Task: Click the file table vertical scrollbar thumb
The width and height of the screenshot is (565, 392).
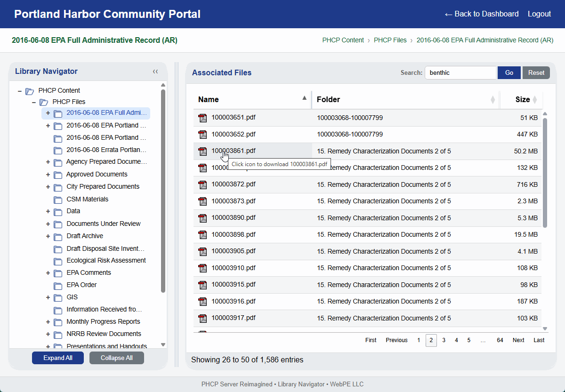Action: (x=545, y=173)
